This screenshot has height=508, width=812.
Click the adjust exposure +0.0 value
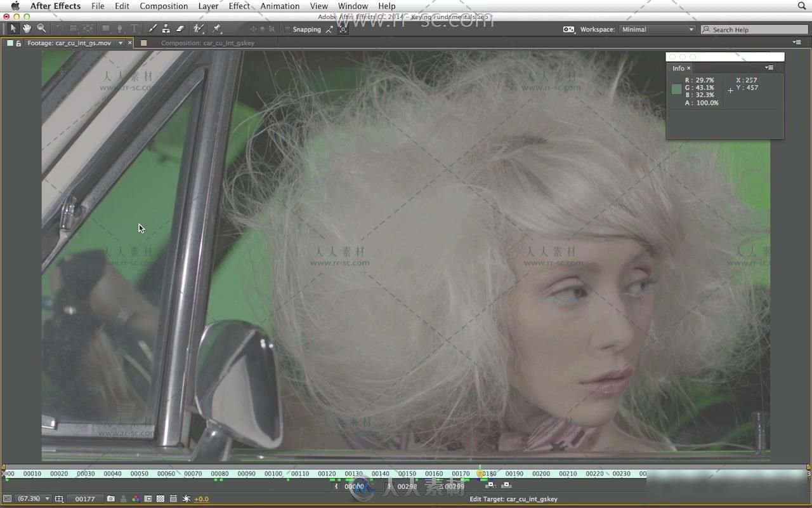[201, 499]
